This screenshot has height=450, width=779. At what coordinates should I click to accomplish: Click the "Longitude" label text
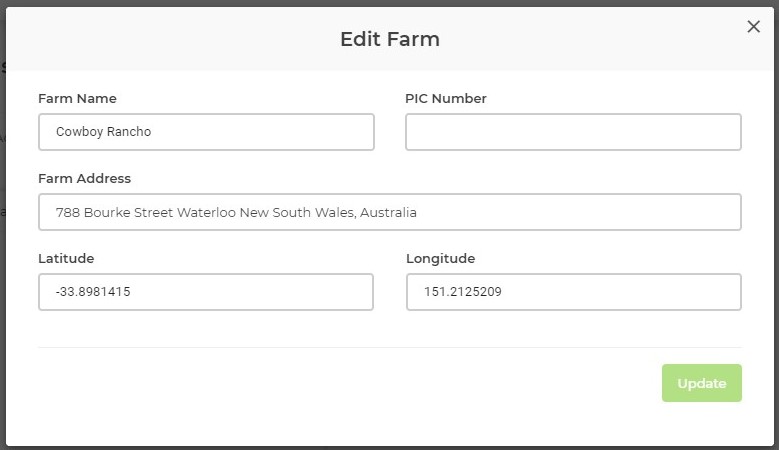tap(440, 258)
